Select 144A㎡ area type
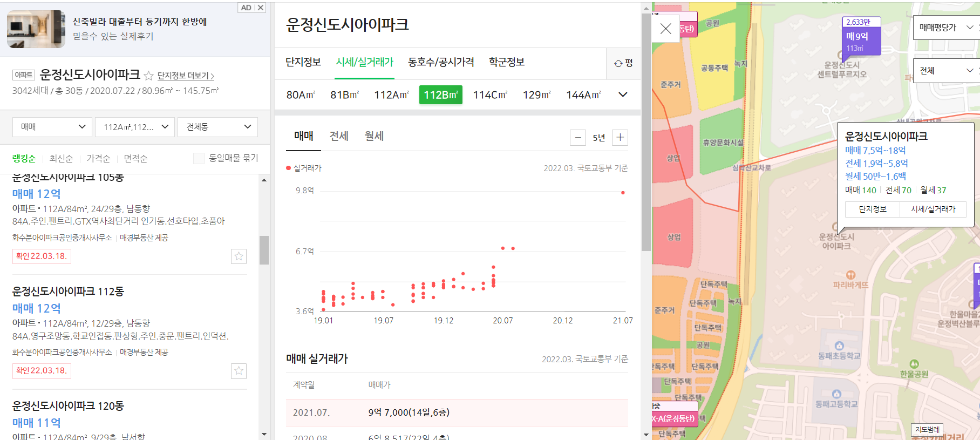980x440 pixels. tap(583, 95)
